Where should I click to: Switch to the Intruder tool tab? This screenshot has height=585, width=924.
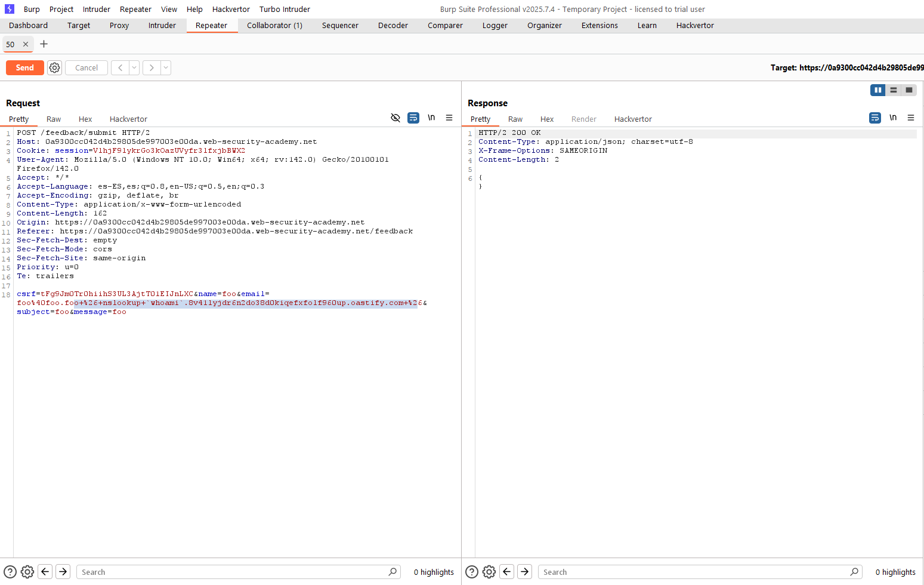click(162, 26)
